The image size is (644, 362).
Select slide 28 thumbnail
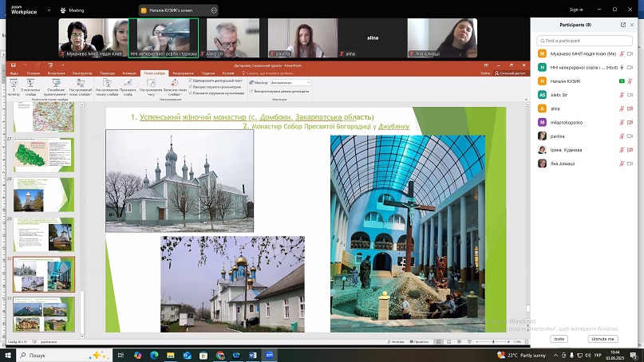[x=44, y=195]
